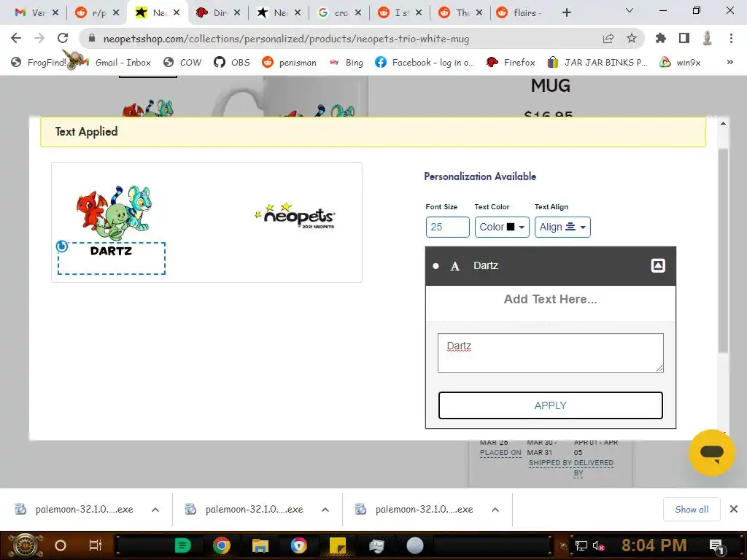Open Google Chrome from the taskbar
This screenshot has width=747, height=560.
tap(221, 545)
